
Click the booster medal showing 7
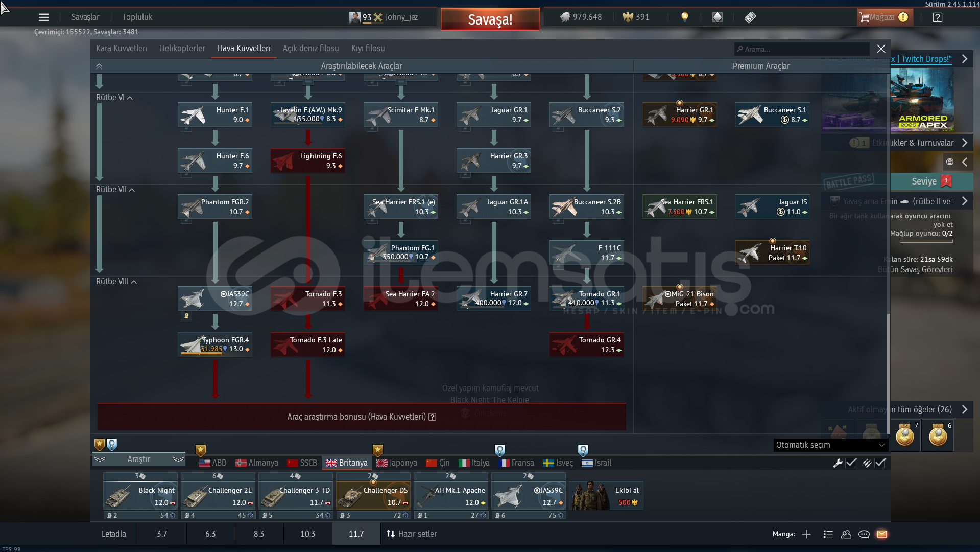(905, 435)
